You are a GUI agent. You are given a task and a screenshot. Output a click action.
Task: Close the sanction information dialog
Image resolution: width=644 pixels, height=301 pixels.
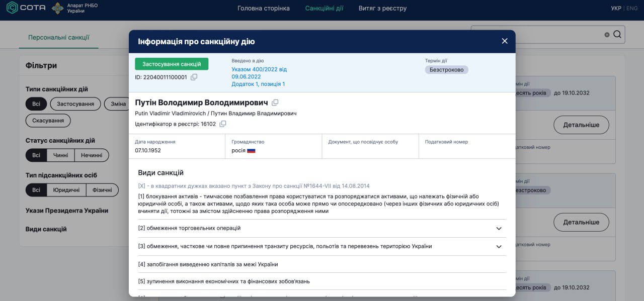pos(505,41)
